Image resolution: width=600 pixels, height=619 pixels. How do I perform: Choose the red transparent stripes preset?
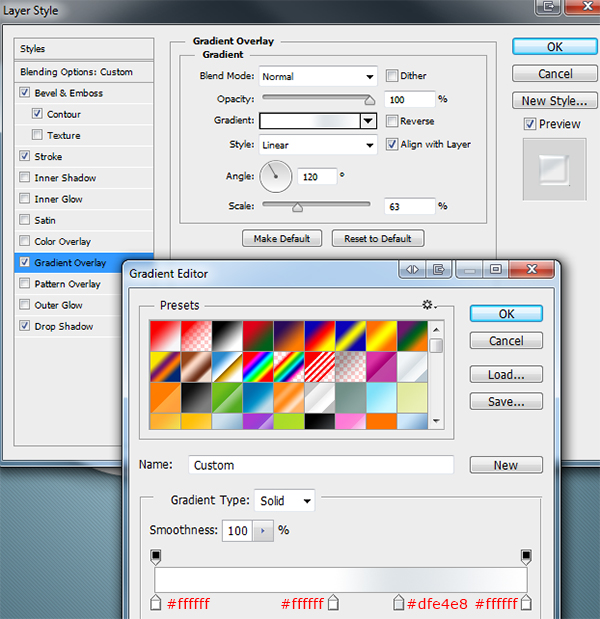pos(319,367)
